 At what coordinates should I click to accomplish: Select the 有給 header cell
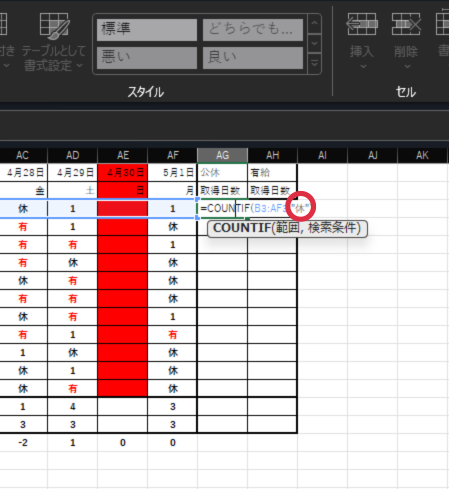click(272, 172)
